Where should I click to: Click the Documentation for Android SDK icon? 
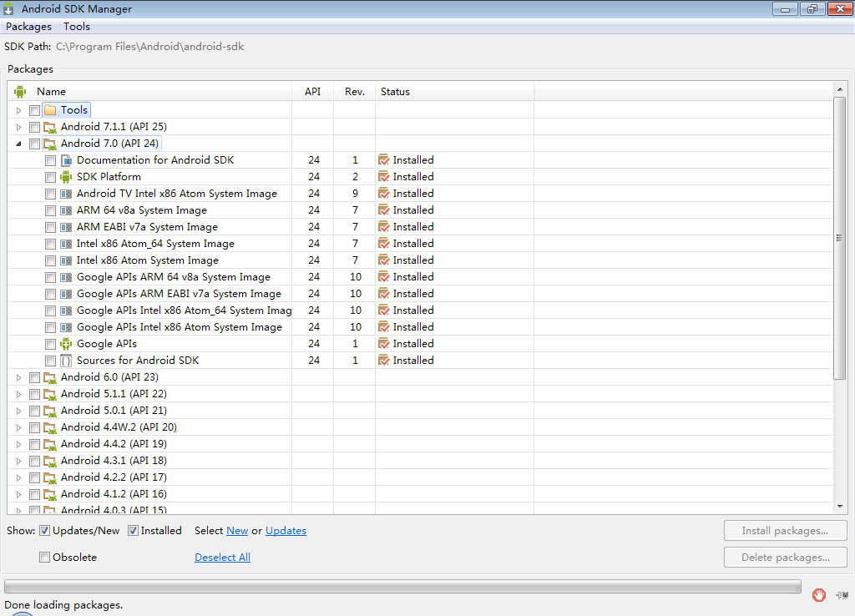click(x=66, y=160)
